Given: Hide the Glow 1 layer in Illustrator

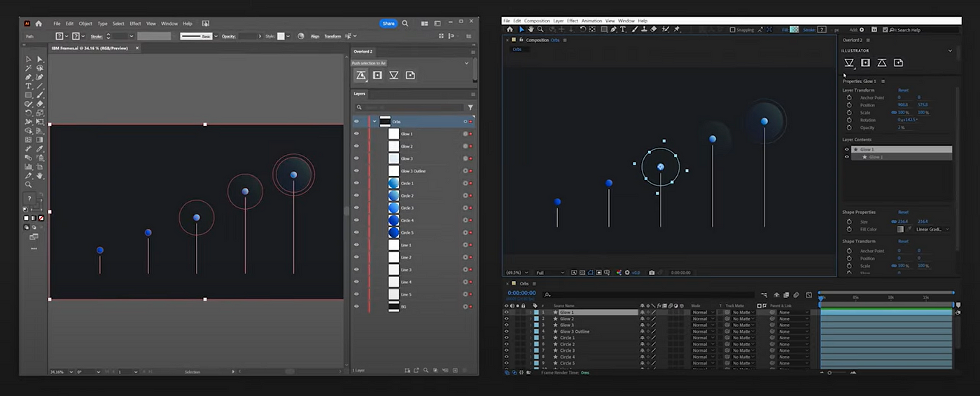Looking at the screenshot, I should pos(356,134).
